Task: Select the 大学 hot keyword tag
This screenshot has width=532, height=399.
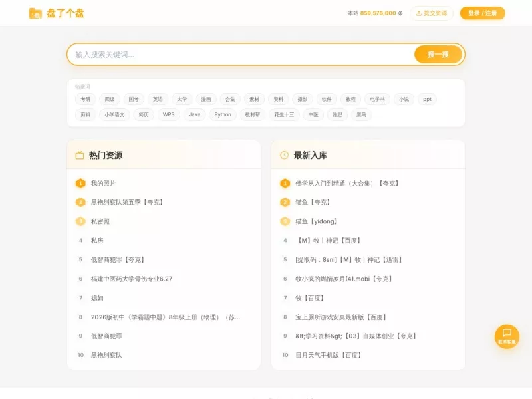Action: click(182, 99)
